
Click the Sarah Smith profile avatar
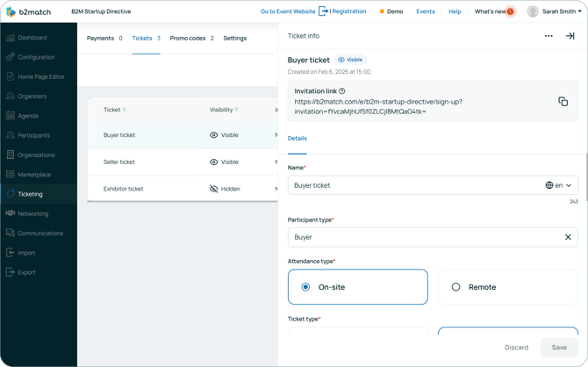(x=533, y=11)
